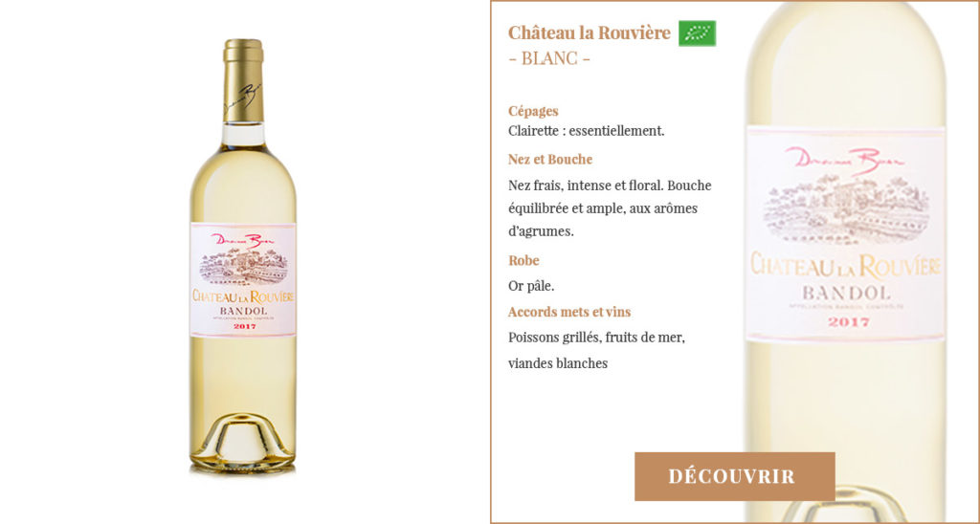Viewport: 980px width, 524px height.
Task: Open the Château la Rouvière title link
Action: point(589,33)
